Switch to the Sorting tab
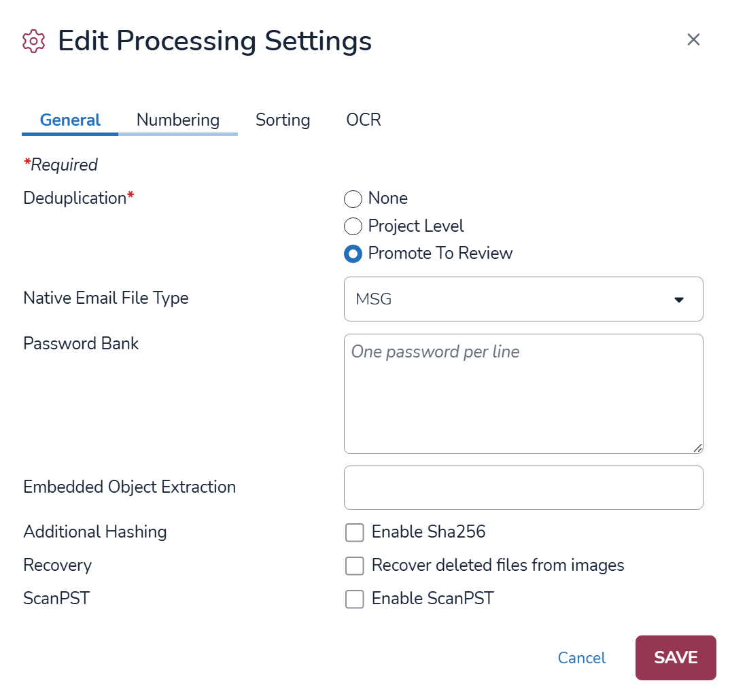 coord(283,120)
